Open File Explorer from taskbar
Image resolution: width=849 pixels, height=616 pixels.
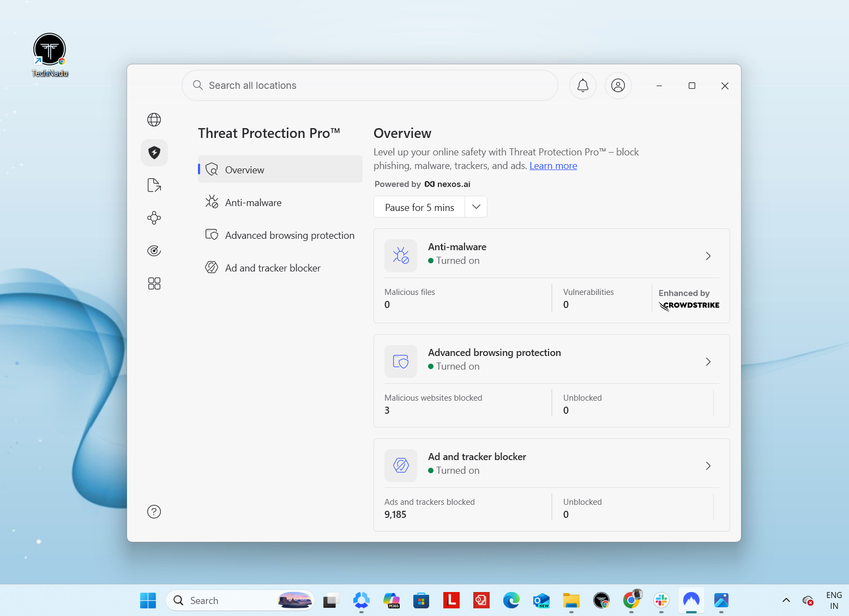coord(571,600)
